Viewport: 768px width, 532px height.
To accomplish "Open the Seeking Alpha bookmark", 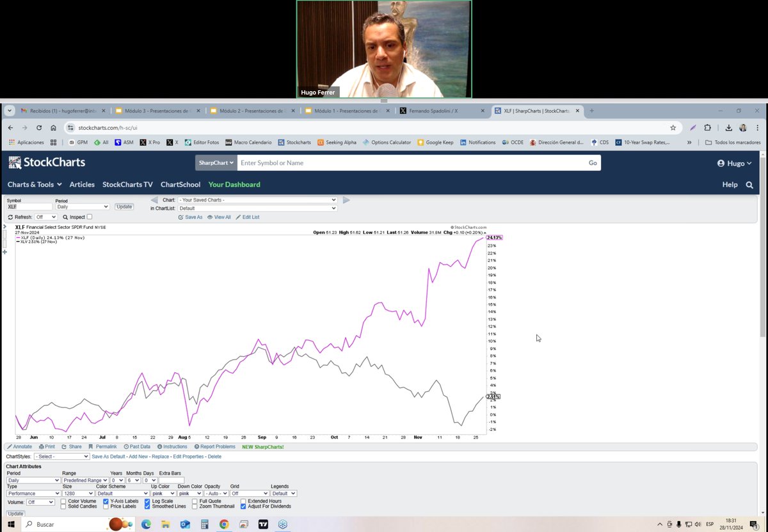I will (x=337, y=143).
